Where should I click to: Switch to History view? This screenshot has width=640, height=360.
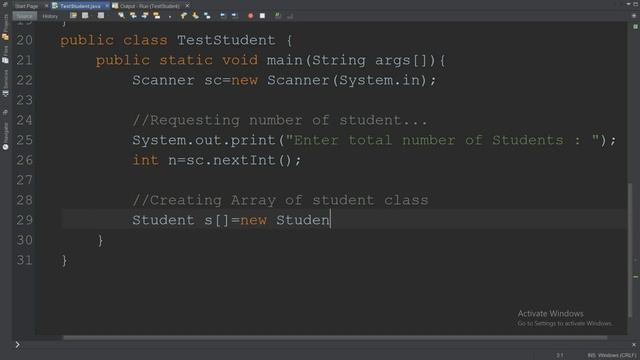(x=50, y=16)
